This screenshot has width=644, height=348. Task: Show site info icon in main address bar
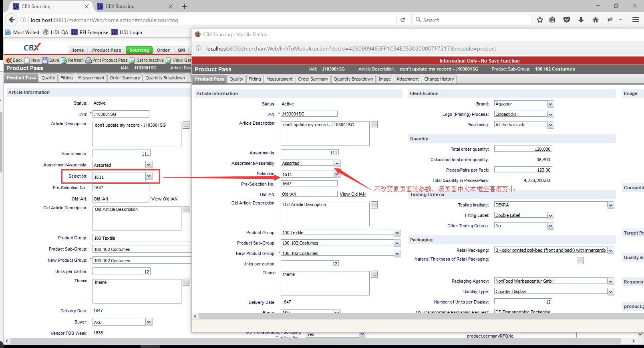[x=24, y=20]
